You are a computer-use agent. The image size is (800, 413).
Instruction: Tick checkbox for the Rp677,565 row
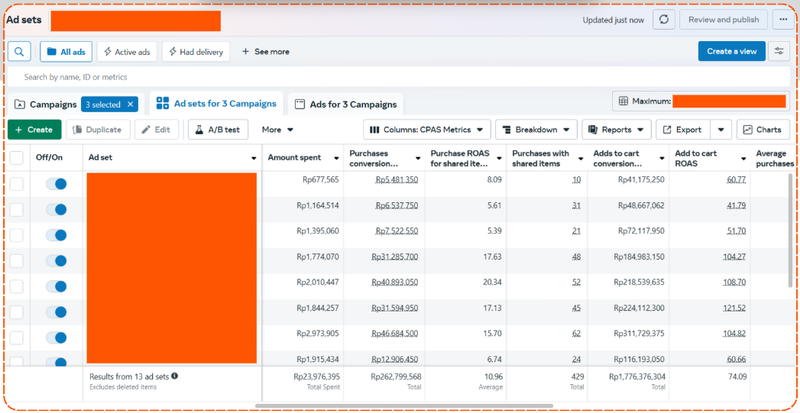(x=17, y=184)
